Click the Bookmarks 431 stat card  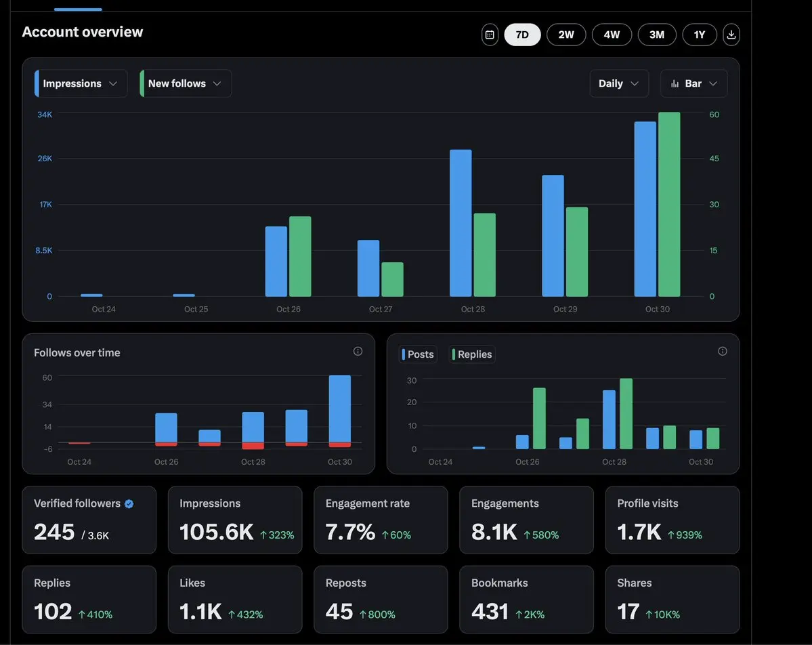pyautogui.click(x=526, y=599)
